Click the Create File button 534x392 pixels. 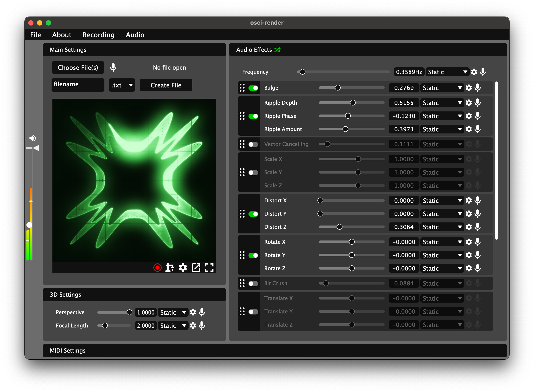pos(166,85)
